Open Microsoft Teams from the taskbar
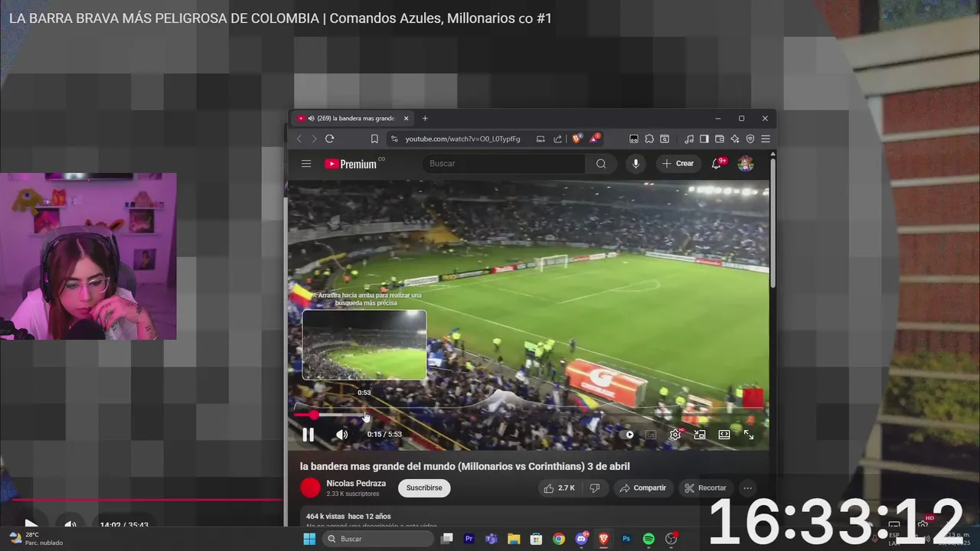 (492, 539)
